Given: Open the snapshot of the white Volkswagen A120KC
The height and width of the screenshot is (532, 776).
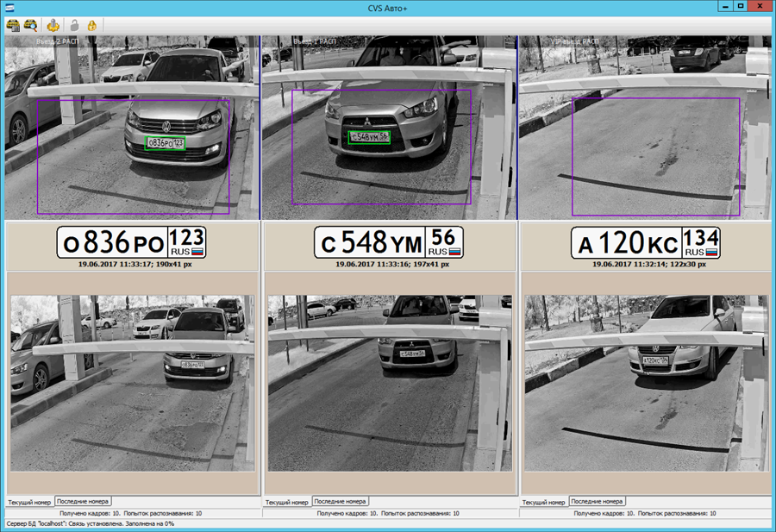Looking at the screenshot, I should tap(645, 384).
